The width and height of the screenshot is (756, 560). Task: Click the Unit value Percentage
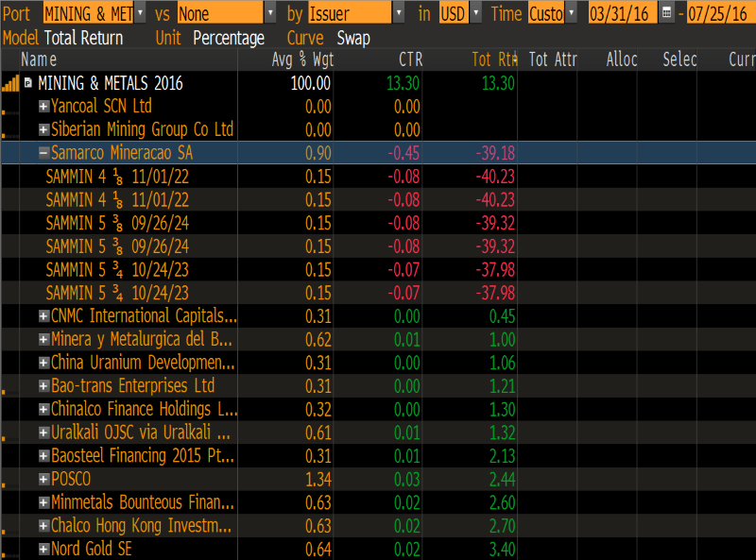[229, 38]
